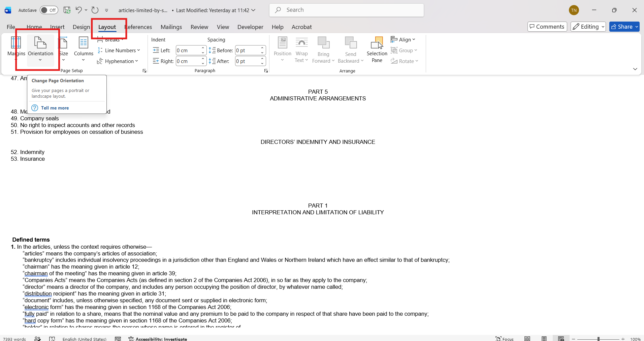Open the Margins menu
Viewport: 644px width, 341px height.
pyautogui.click(x=16, y=49)
